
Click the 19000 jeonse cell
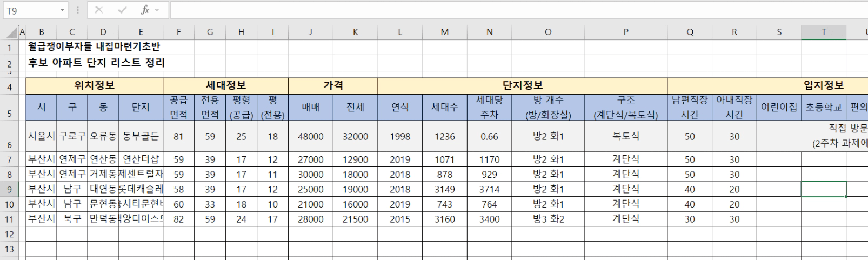pyautogui.click(x=356, y=190)
